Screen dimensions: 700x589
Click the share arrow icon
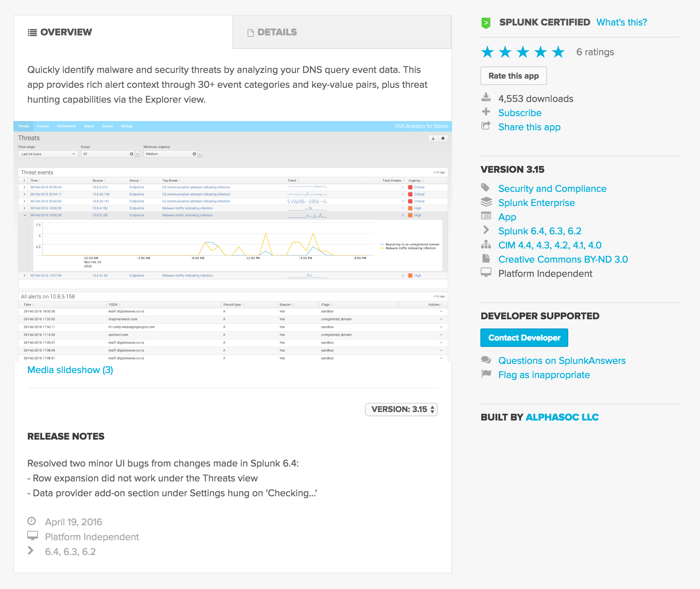[x=486, y=126]
